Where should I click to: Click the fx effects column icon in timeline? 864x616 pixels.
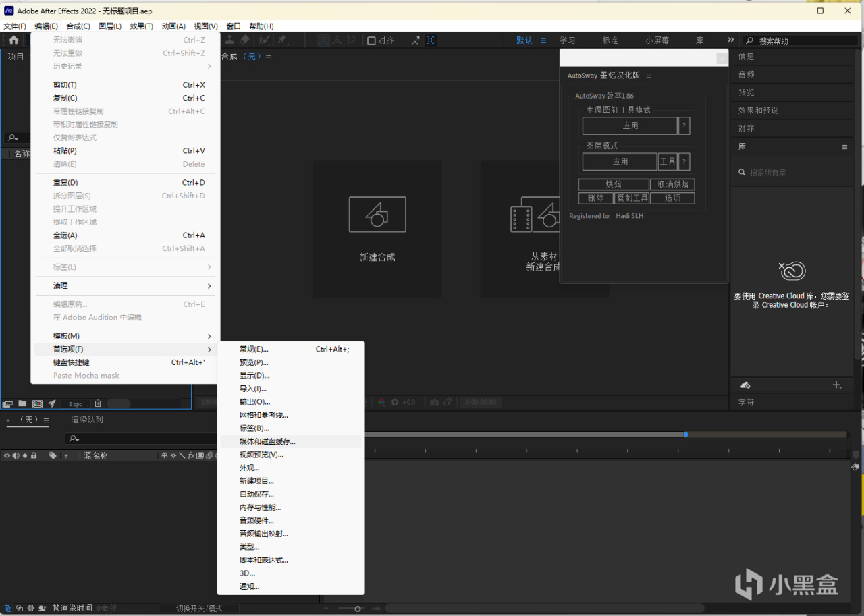coord(192,455)
